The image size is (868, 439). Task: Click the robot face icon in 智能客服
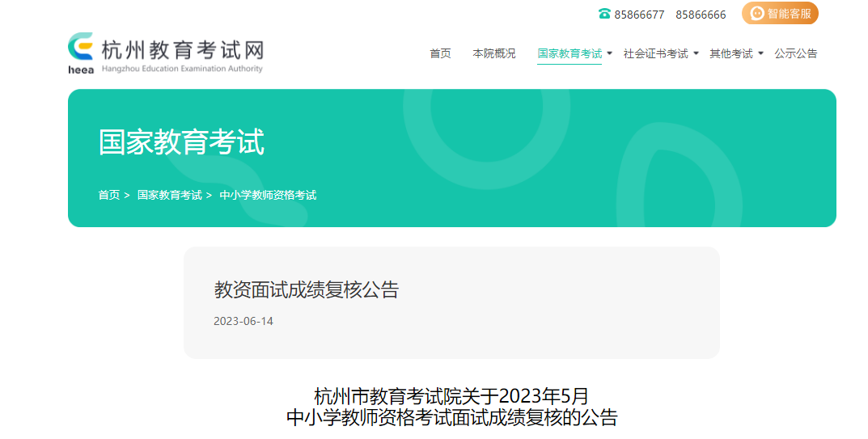(x=756, y=13)
